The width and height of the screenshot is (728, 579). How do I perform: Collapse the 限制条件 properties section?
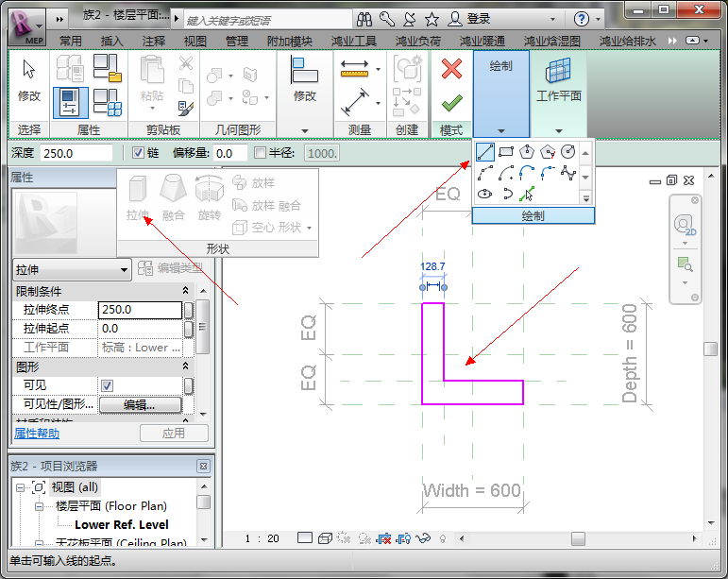click(185, 291)
